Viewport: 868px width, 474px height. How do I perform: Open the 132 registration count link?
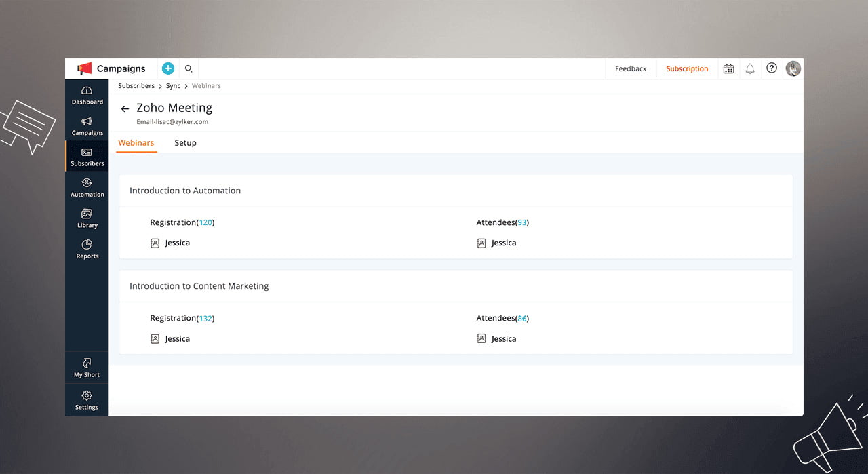205,318
